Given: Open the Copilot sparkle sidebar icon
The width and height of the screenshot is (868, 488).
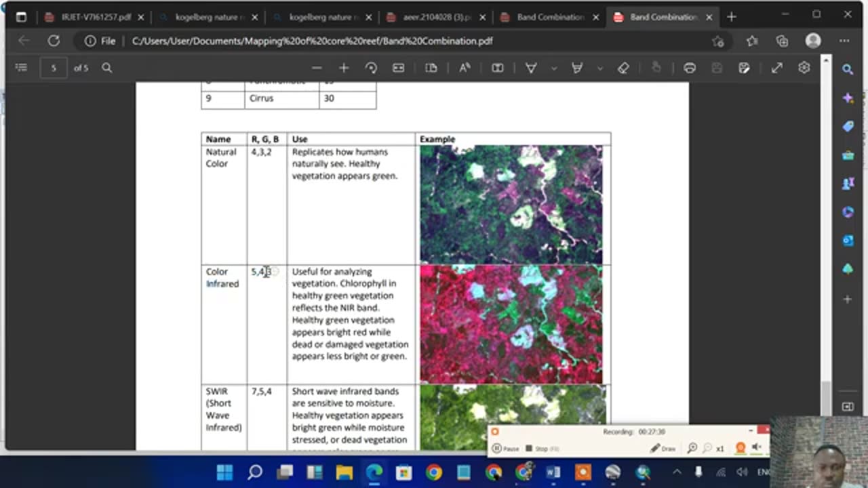Looking at the screenshot, I should tap(848, 98).
